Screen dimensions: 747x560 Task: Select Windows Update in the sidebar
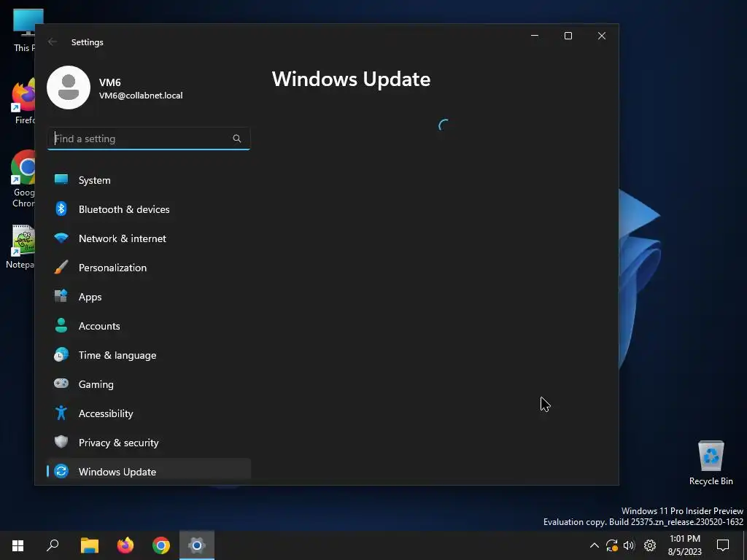coord(149,472)
